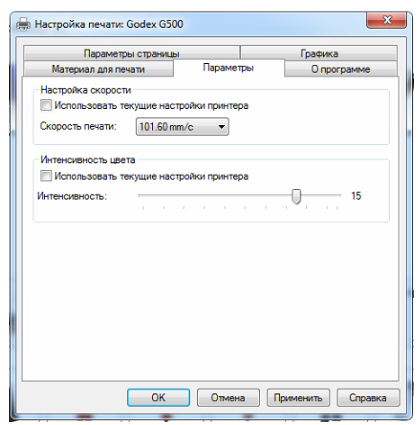Switch to the Графика tab

tap(319, 53)
